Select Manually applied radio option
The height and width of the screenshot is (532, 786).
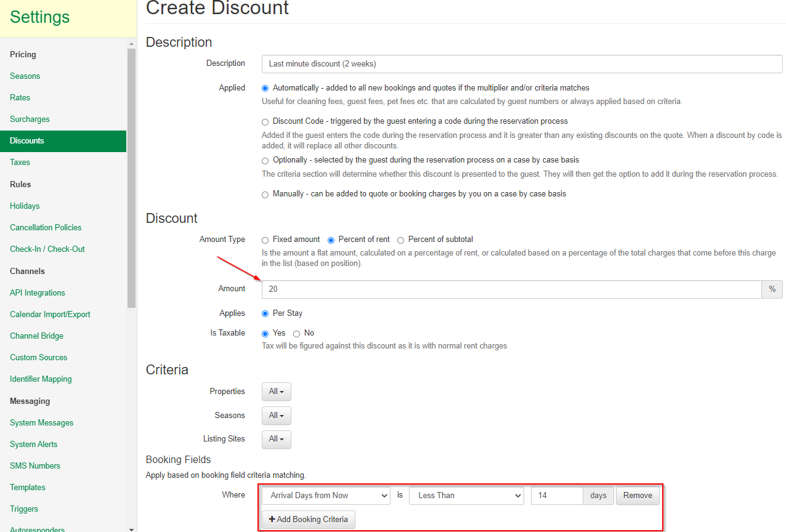click(x=265, y=195)
